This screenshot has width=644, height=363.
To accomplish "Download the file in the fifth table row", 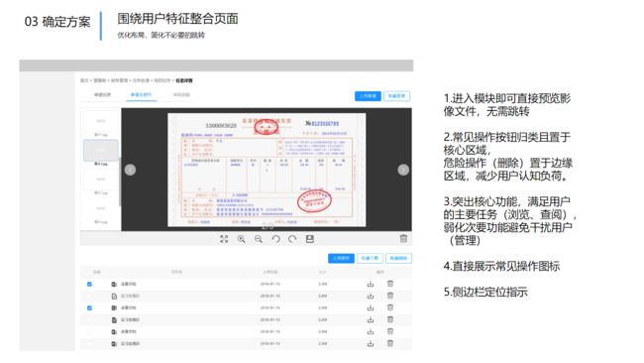I will tap(371, 331).
